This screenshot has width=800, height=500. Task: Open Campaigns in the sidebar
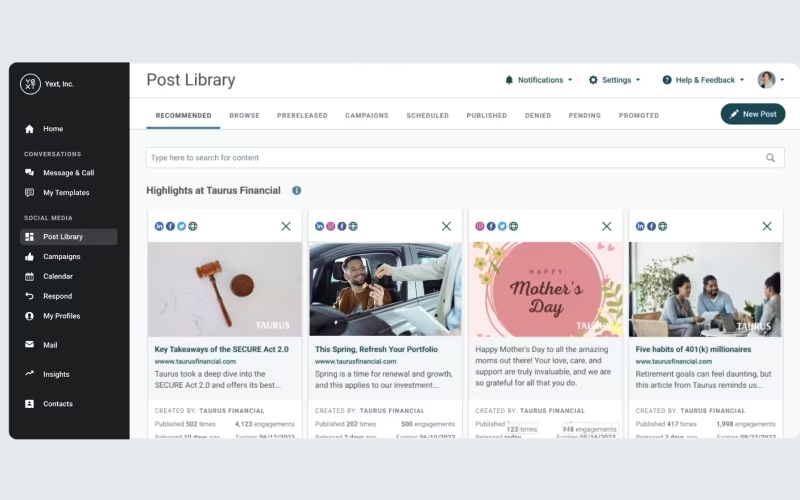click(52, 257)
